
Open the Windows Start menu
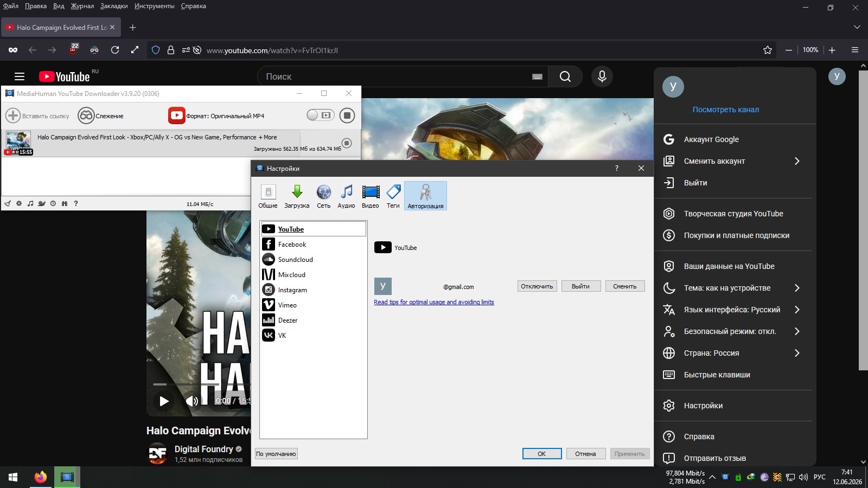click(x=13, y=477)
